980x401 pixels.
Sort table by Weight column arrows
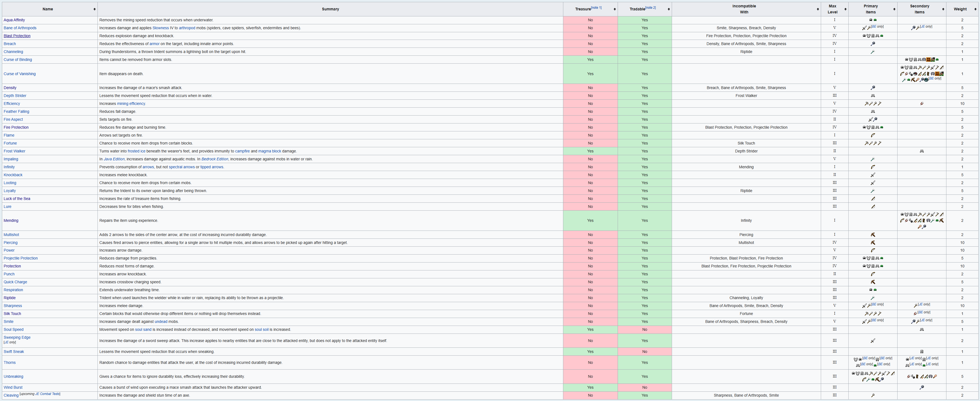click(x=975, y=9)
